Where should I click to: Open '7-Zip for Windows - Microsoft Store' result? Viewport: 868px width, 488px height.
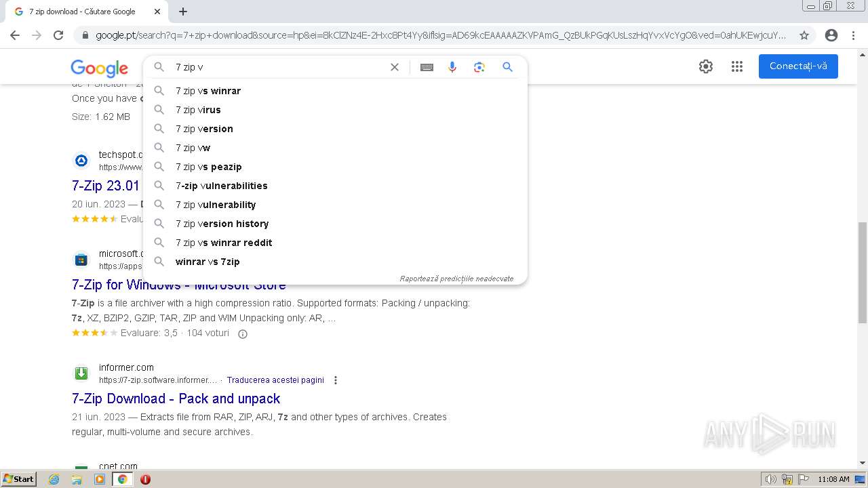(179, 285)
